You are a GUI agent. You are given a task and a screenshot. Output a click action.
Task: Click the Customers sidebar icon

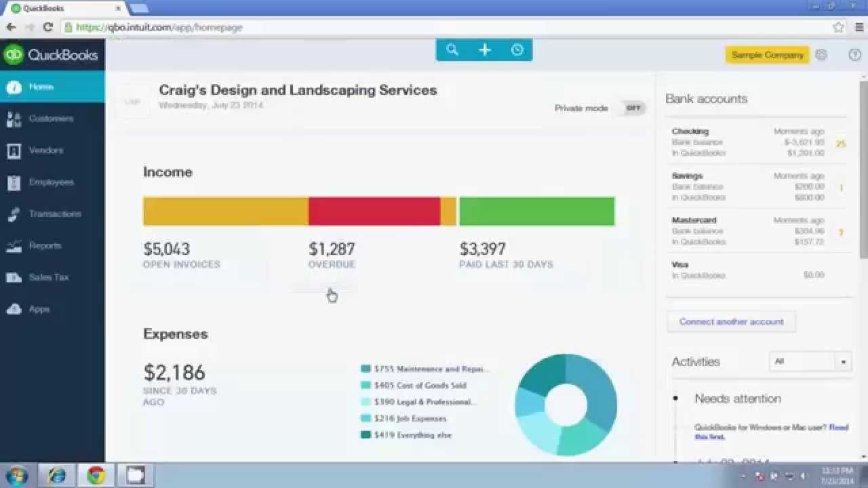coord(14,119)
